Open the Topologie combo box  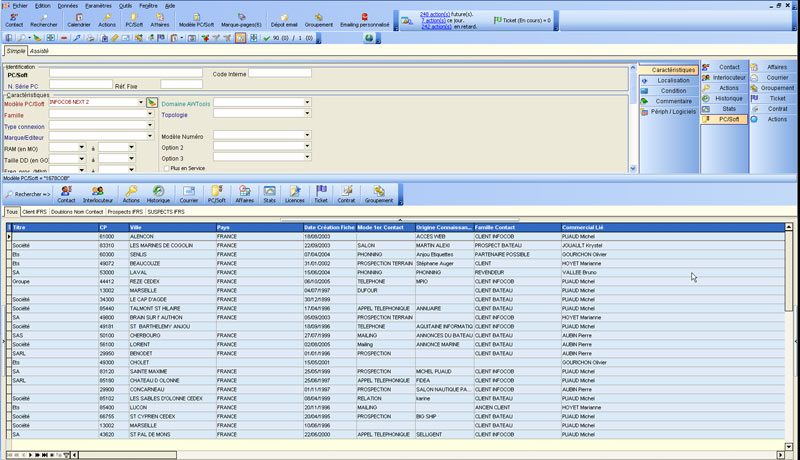click(307, 115)
